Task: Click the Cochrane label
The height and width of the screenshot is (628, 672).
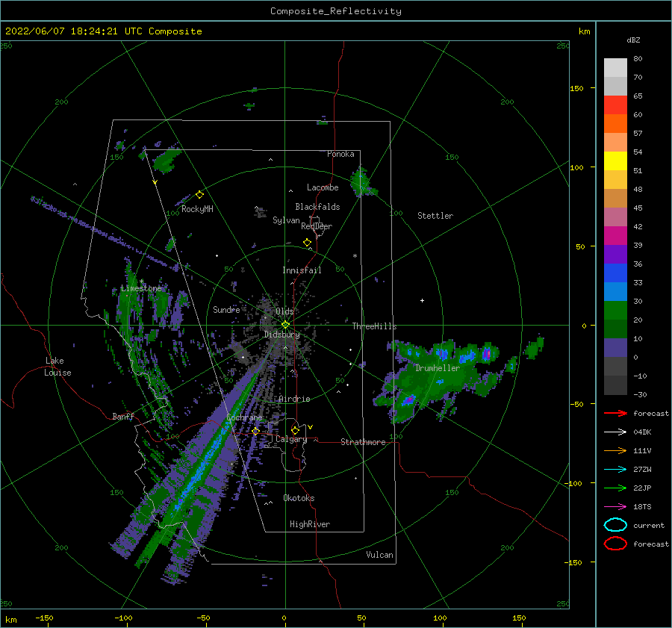Action: click(244, 417)
